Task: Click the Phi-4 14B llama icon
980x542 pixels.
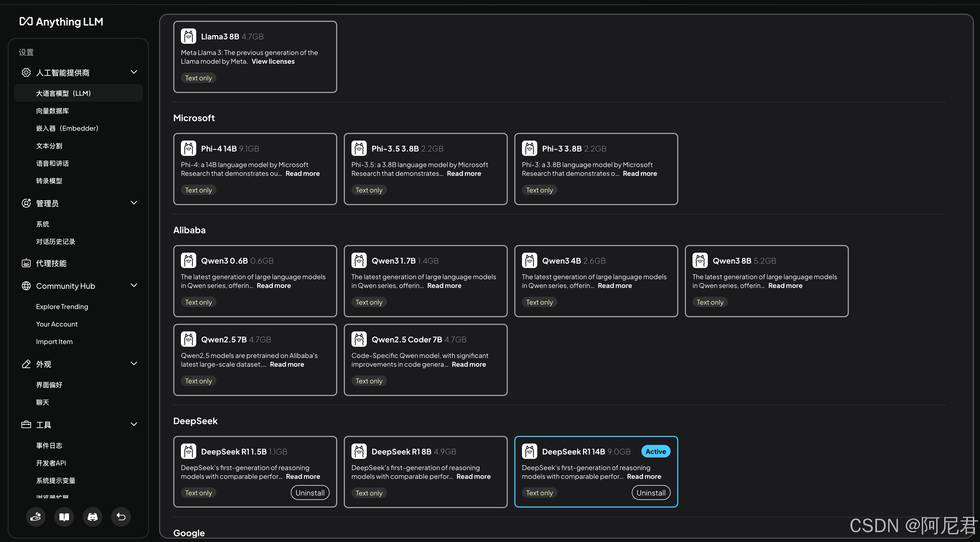Action: click(188, 148)
